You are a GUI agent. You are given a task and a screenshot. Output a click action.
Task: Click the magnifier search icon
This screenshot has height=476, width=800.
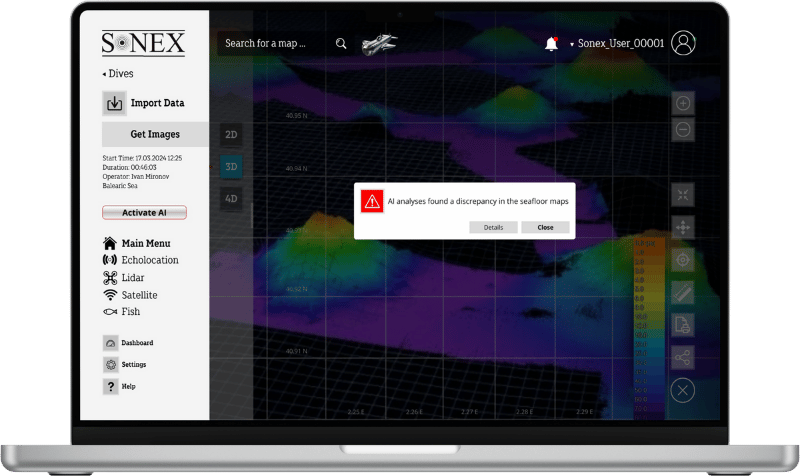pyautogui.click(x=341, y=44)
